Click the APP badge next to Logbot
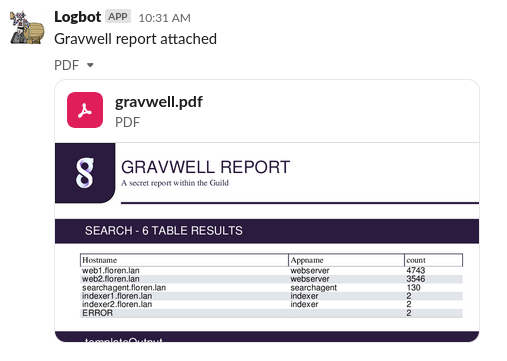The image size is (507, 361). point(118,17)
